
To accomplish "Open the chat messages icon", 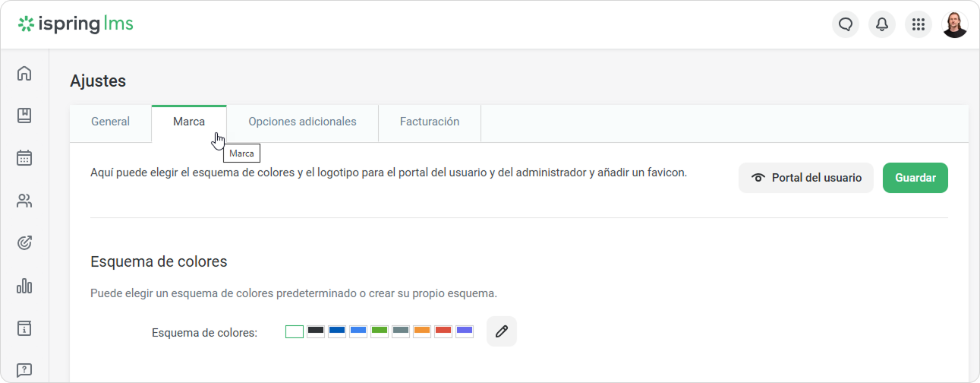I will pyautogui.click(x=846, y=24).
